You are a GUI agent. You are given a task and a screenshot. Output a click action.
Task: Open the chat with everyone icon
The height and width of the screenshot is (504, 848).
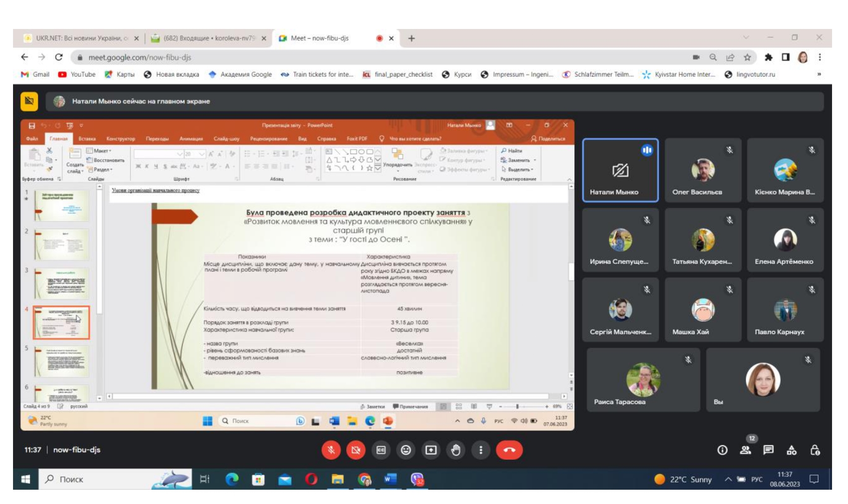pyautogui.click(x=768, y=450)
